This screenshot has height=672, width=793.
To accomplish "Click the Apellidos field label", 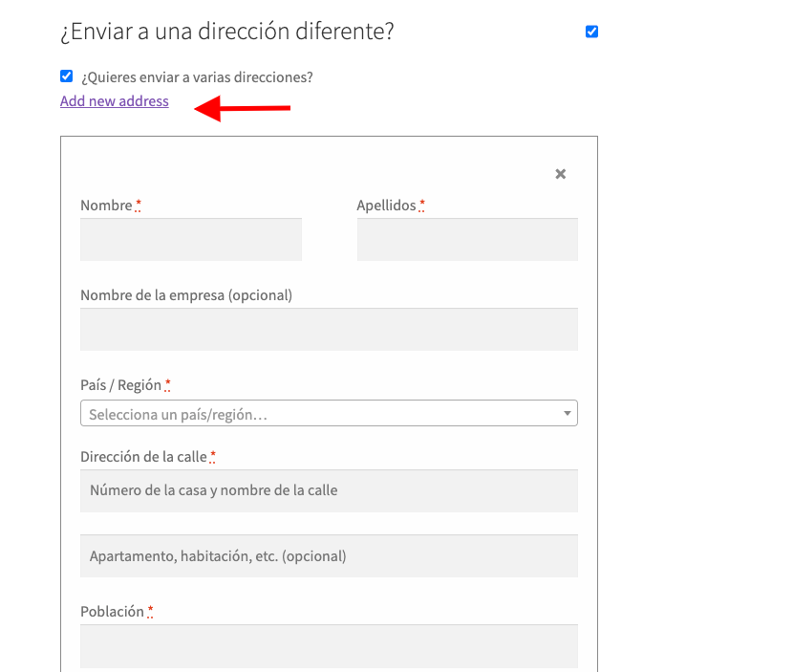I will 386,206.
